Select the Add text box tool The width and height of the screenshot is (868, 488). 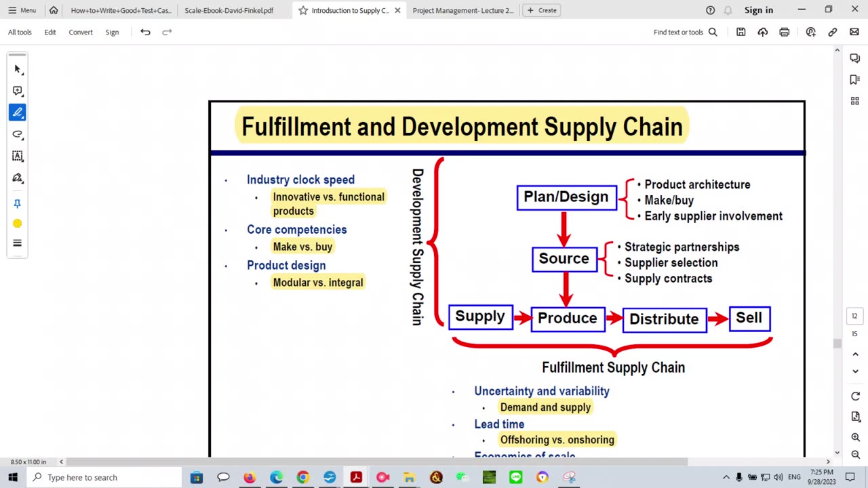(18, 156)
